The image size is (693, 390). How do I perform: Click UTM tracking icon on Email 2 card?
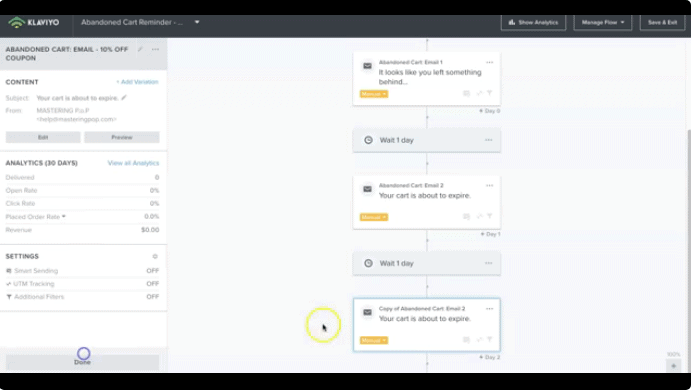point(479,217)
